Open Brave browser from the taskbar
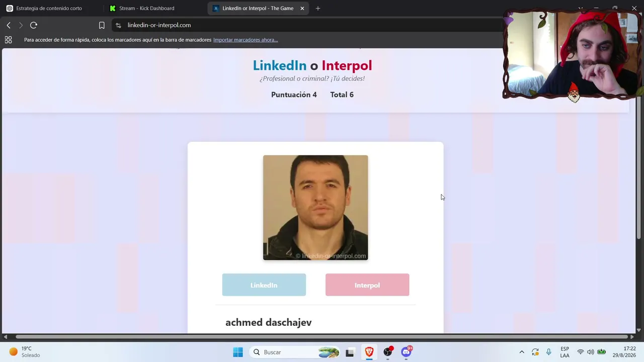This screenshot has width=644, height=362. tap(369, 352)
